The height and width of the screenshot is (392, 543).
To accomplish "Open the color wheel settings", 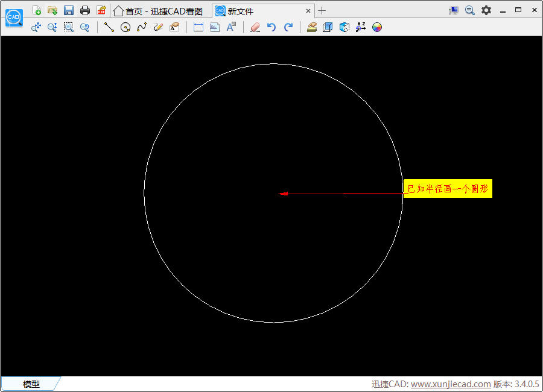I will click(x=376, y=27).
